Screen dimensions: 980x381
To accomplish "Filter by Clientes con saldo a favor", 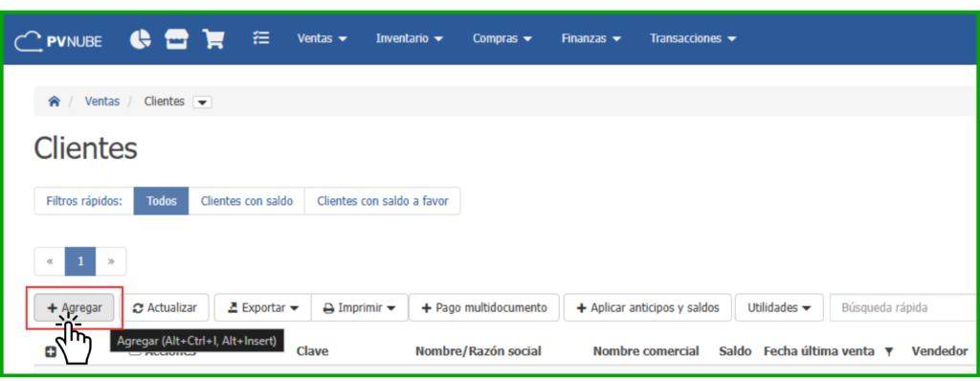I will click(x=383, y=201).
